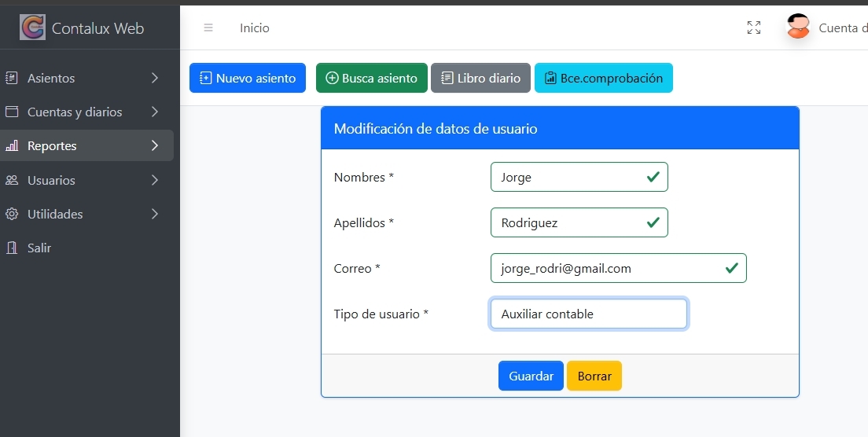Screen dimensions: 868x437
Task: Click the Reportes bar chart icon
Action: click(x=12, y=146)
